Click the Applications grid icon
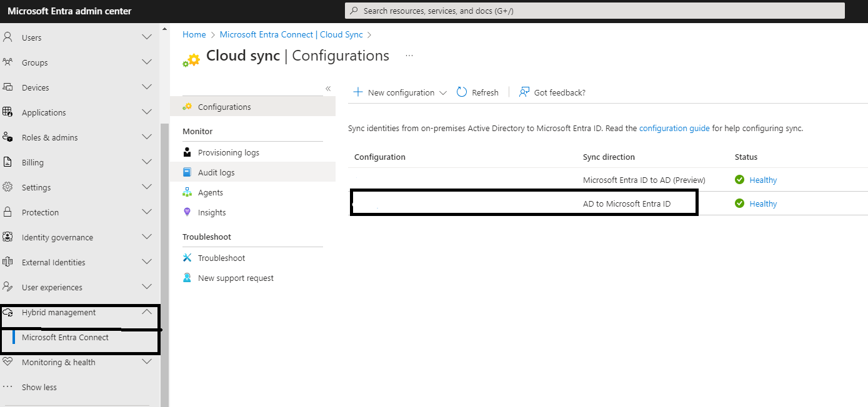 point(7,112)
